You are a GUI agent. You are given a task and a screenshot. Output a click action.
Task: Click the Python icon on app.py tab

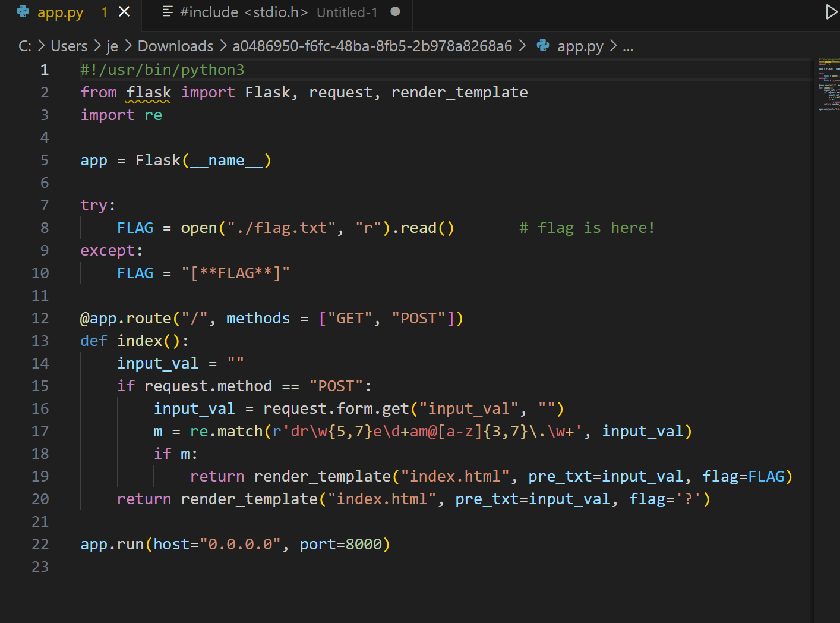click(22, 12)
